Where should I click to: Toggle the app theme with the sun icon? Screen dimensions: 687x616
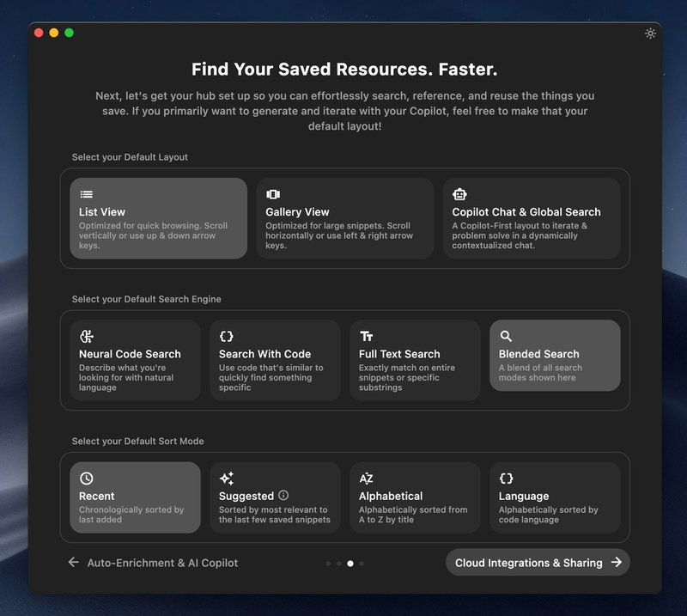(x=650, y=33)
